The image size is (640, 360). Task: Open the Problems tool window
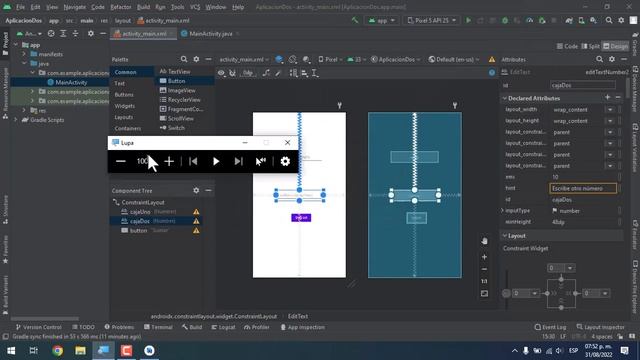coord(119,327)
